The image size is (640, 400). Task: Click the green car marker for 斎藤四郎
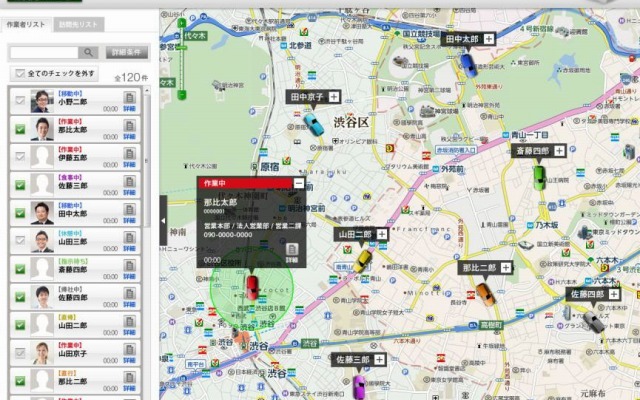click(539, 178)
